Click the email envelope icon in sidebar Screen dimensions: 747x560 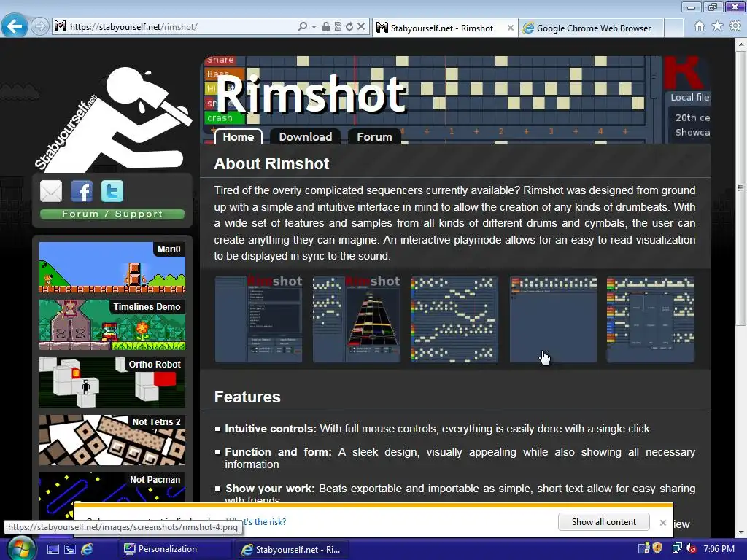pos(51,191)
